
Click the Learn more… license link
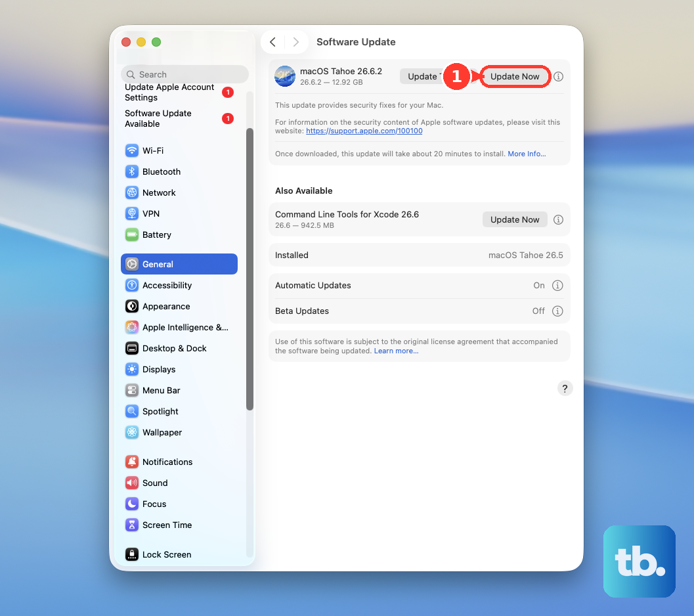tap(396, 351)
